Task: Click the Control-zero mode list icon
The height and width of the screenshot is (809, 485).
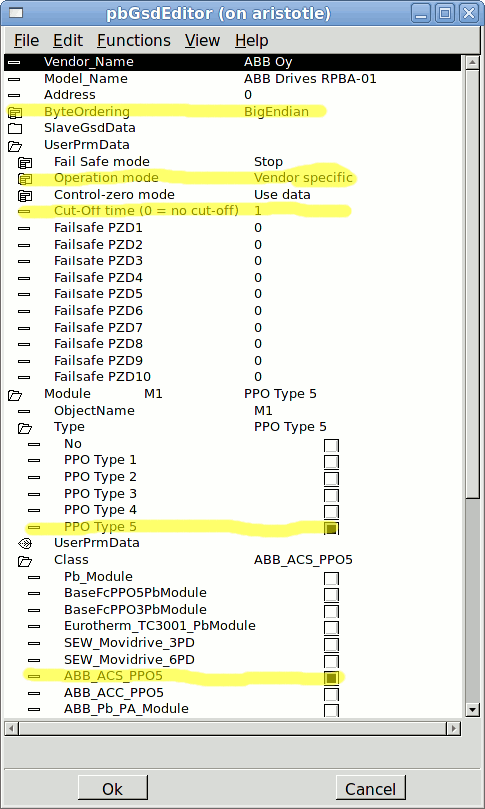Action: [25, 195]
